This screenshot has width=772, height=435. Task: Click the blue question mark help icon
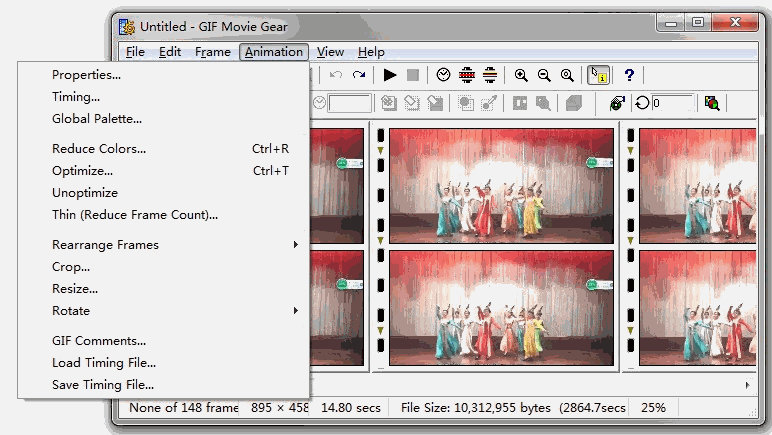click(629, 75)
